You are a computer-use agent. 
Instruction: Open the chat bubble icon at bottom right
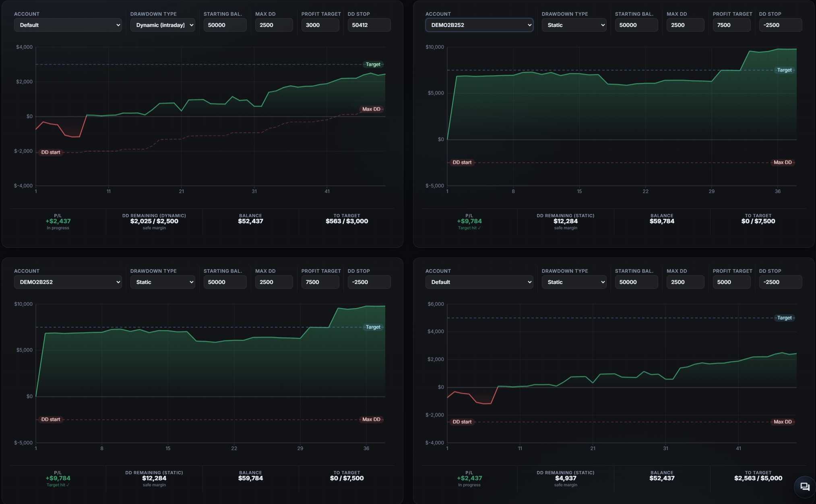pyautogui.click(x=804, y=486)
